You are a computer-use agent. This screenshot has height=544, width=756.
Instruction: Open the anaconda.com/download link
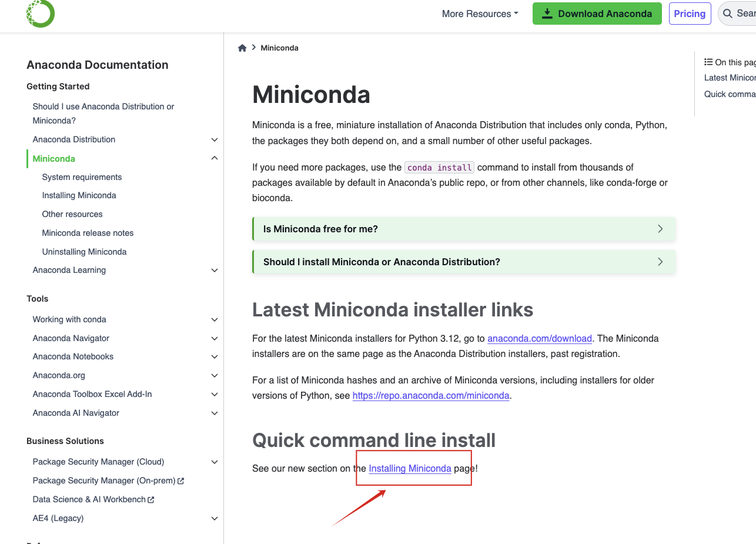[x=540, y=338]
